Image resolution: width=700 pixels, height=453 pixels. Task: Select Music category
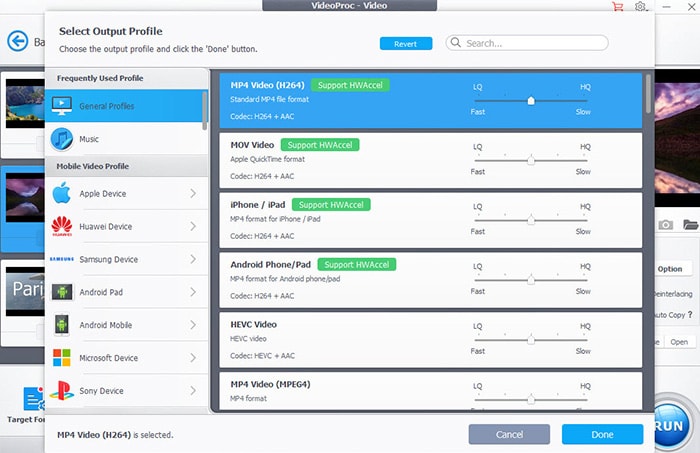[x=124, y=139]
